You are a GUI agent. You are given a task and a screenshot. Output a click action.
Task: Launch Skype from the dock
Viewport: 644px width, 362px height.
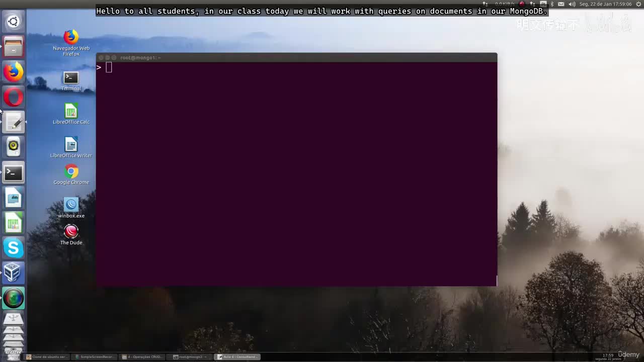(13, 248)
